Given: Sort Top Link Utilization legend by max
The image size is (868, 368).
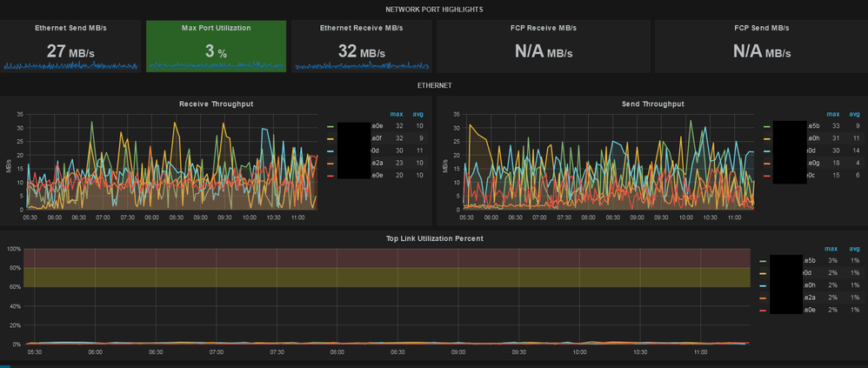Looking at the screenshot, I should coord(830,248).
